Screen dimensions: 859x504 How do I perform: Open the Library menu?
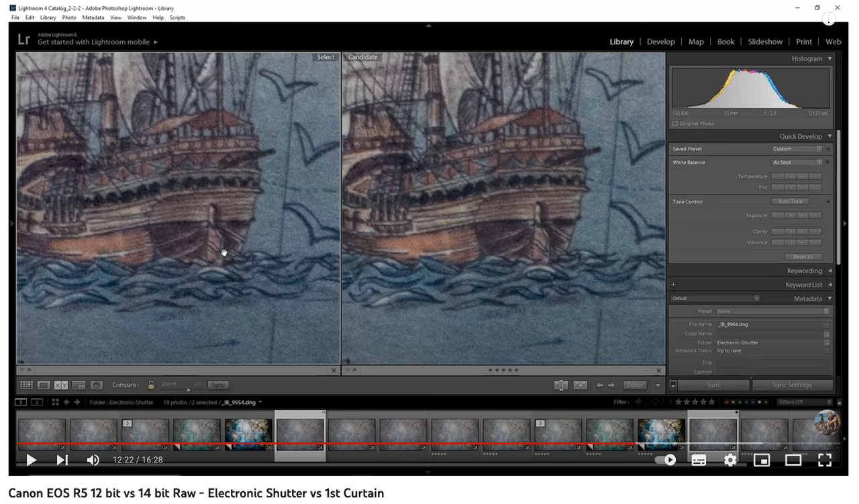(x=48, y=17)
